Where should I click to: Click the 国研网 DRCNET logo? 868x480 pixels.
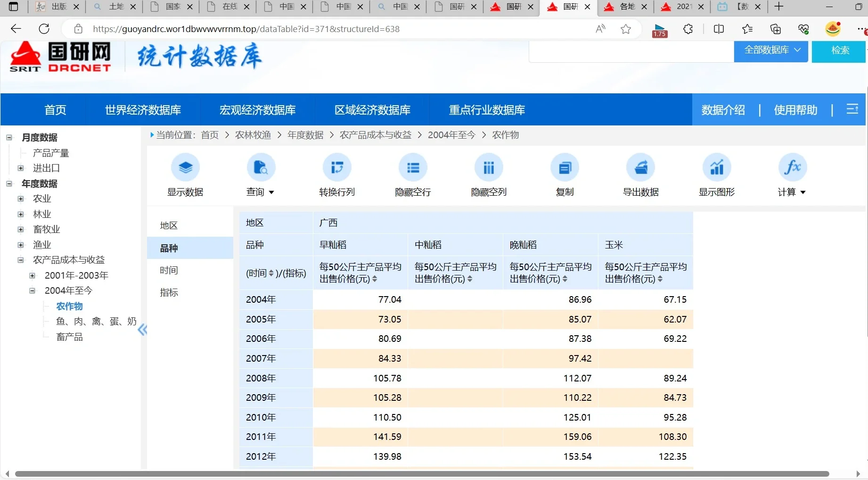tap(60, 57)
